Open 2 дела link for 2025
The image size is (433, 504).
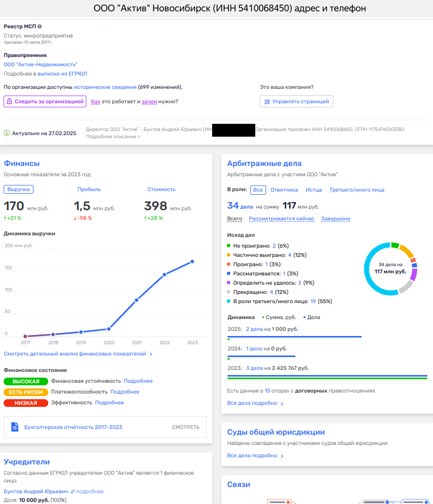[x=254, y=329]
